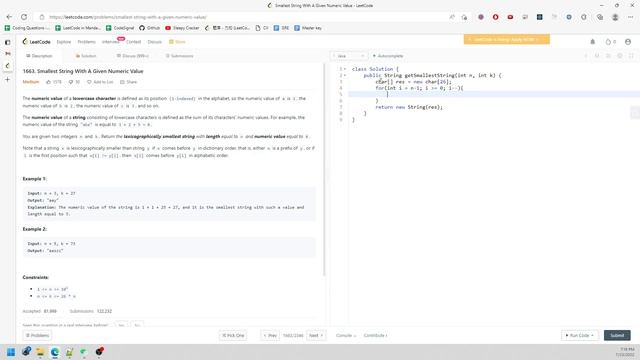Screen dimensions: 640x360
Task: Switch to the Discuss tab of problem
Action: tap(133, 56)
